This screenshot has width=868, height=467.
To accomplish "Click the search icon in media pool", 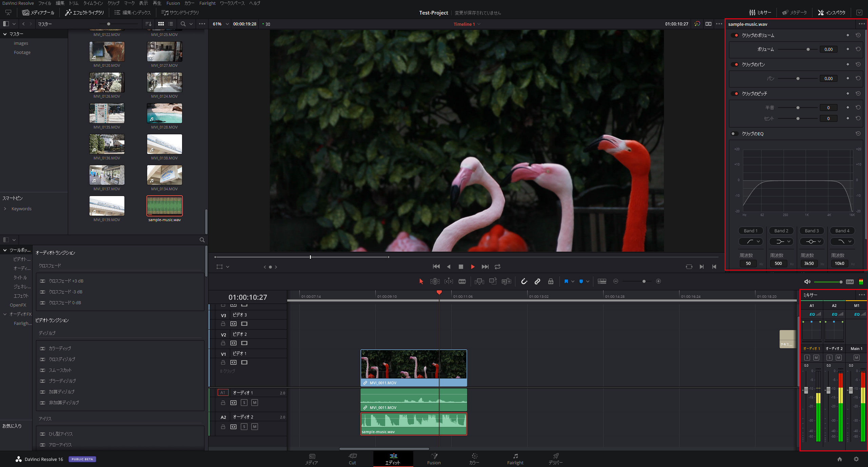I will 183,24.
